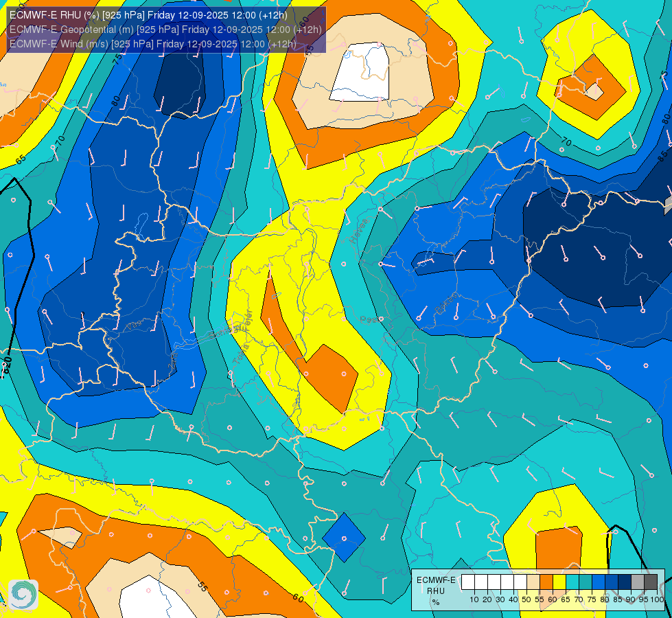672x618 pixels.
Task: Click the 'Tolna' county label on the map
Action: point(241,354)
